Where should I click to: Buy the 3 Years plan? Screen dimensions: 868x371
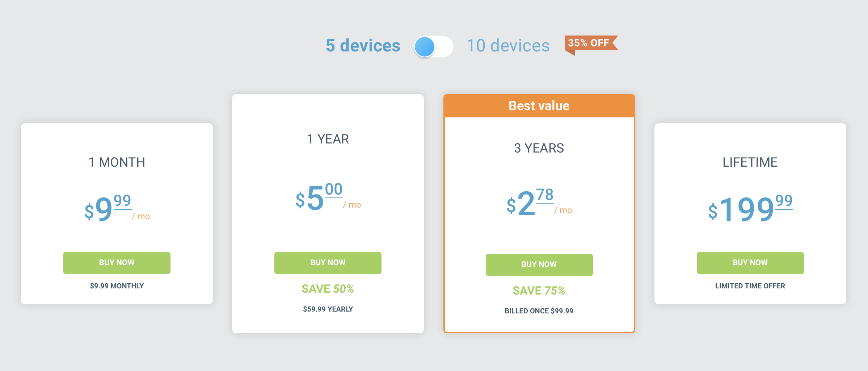[539, 264]
